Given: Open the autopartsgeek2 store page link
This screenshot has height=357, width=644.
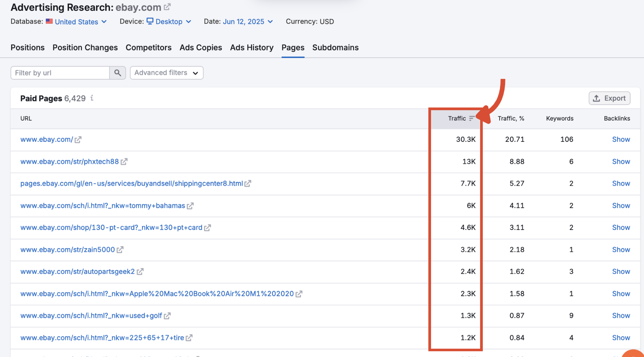Looking at the screenshot, I should tap(77, 271).
